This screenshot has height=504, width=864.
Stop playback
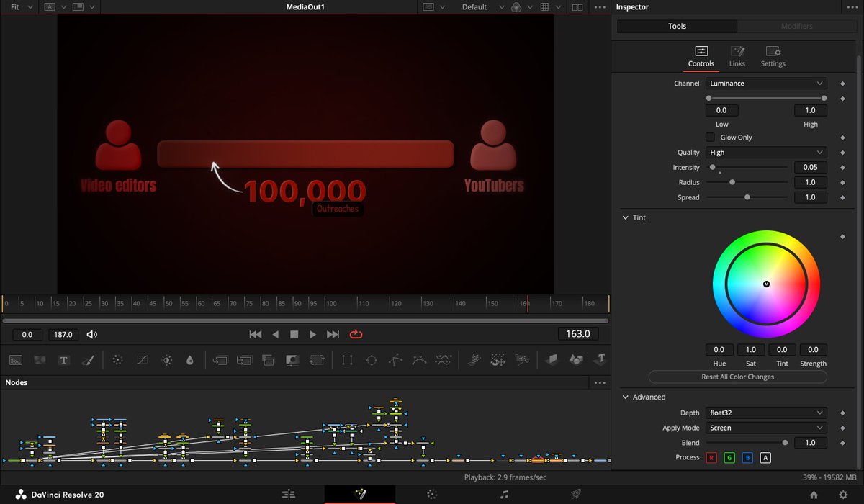[x=294, y=334]
